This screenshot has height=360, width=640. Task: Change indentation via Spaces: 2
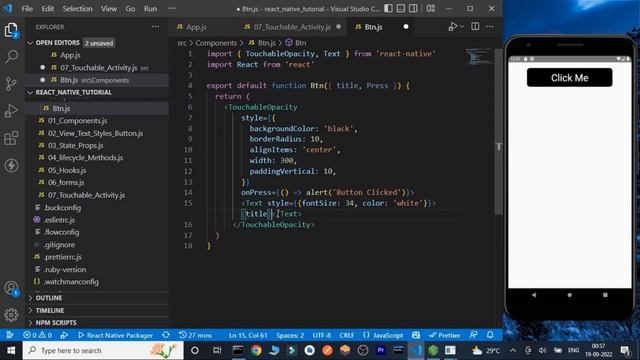click(x=290, y=336)
